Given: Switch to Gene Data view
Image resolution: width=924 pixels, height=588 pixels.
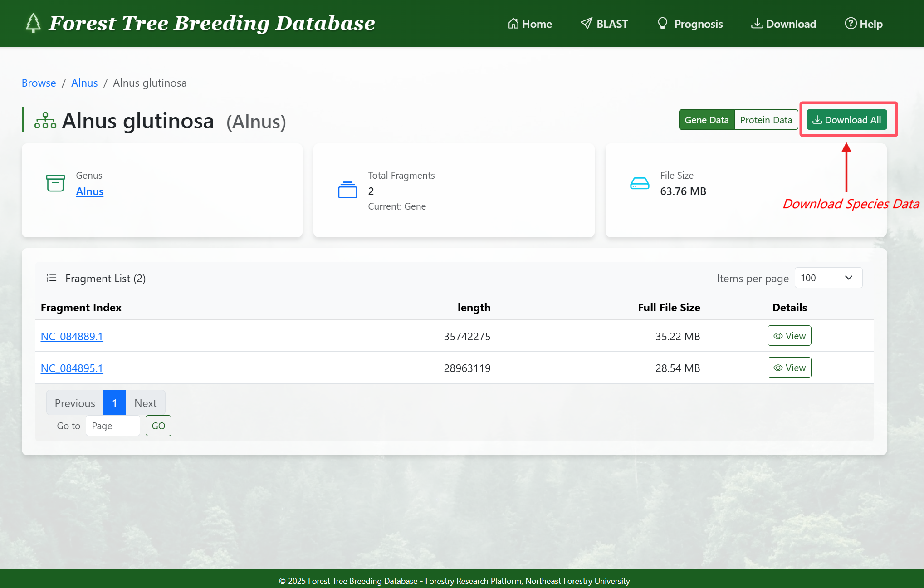Looking at the screenshot, I should 706,120.
